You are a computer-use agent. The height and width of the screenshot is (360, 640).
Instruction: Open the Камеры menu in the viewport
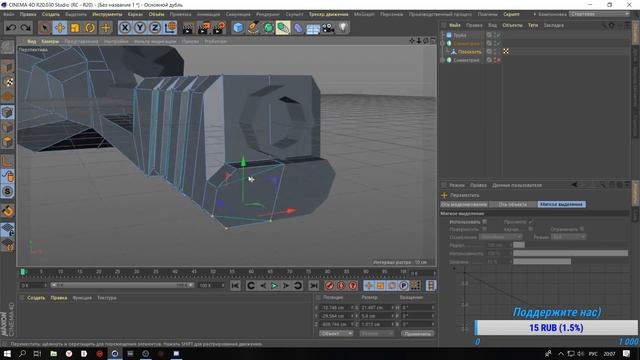point(50,41)
